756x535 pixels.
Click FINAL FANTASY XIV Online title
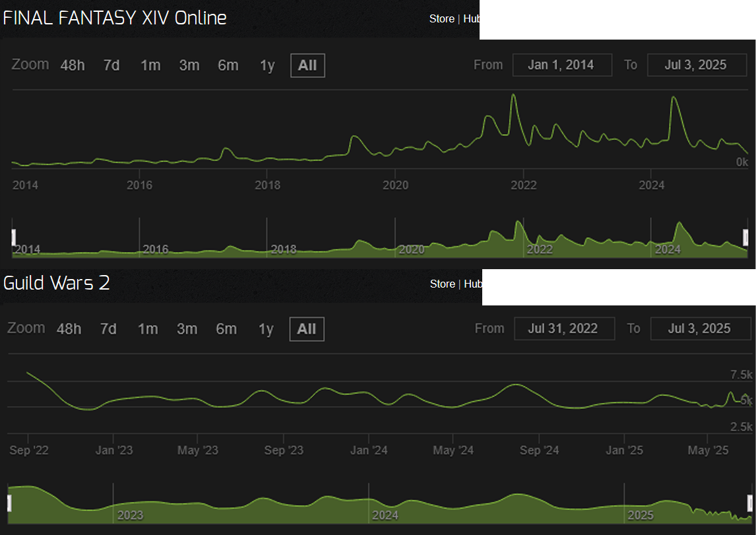click(x=115, y=18)
